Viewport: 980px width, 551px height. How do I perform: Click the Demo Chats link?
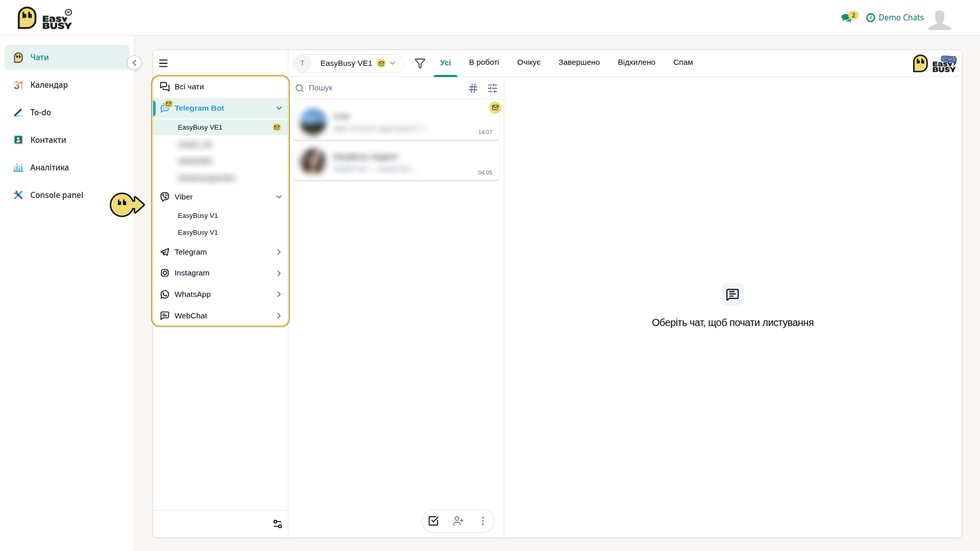pos(895,18)
